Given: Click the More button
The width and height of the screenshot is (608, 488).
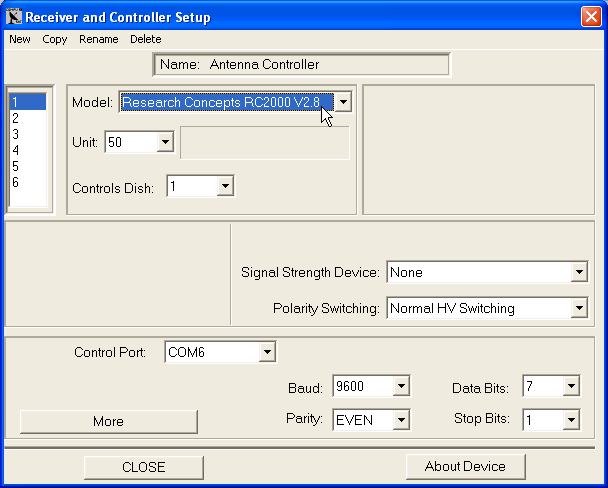Looking at the screenshot, I should (109, 421).
